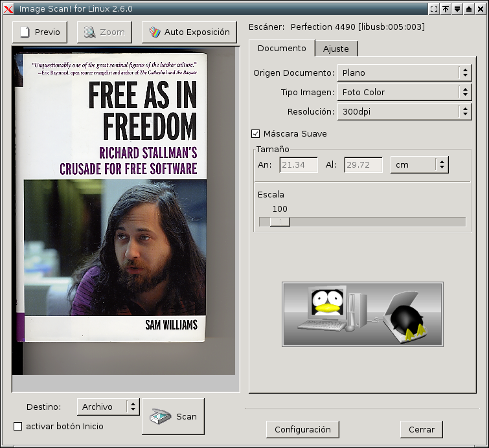Start scanning with the Scan button
489x448 pixels.
point(174,416)
